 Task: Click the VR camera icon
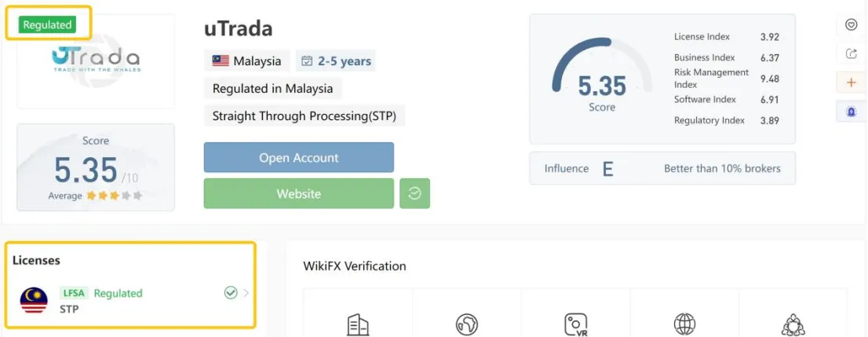pos(576,324)
